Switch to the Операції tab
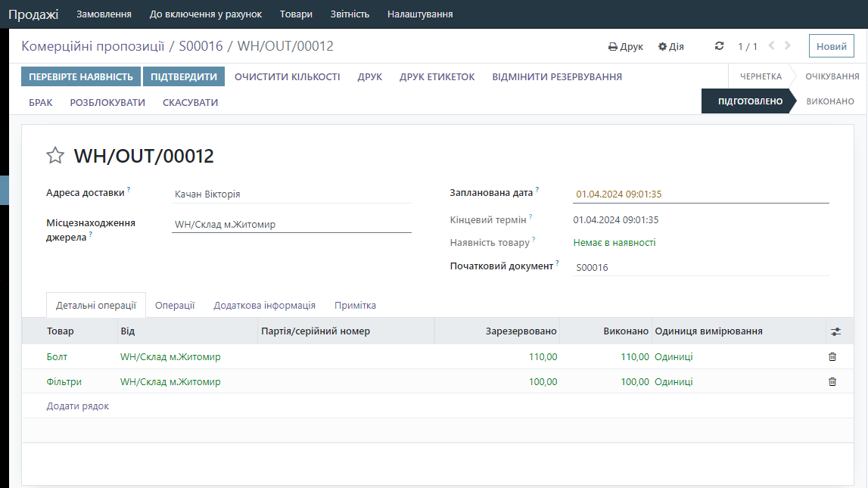The image size is (868, 488). pos(175,306)
